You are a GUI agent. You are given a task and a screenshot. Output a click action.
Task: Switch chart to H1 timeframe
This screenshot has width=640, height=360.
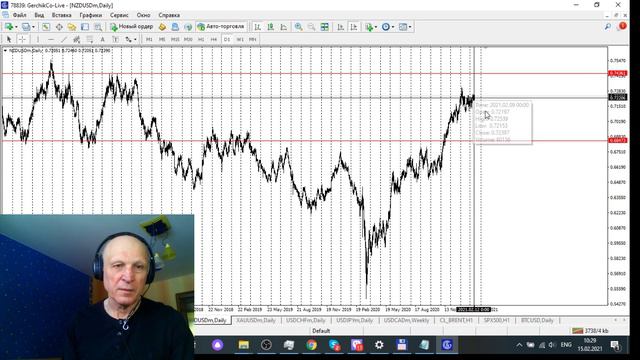tap(201, 39)
